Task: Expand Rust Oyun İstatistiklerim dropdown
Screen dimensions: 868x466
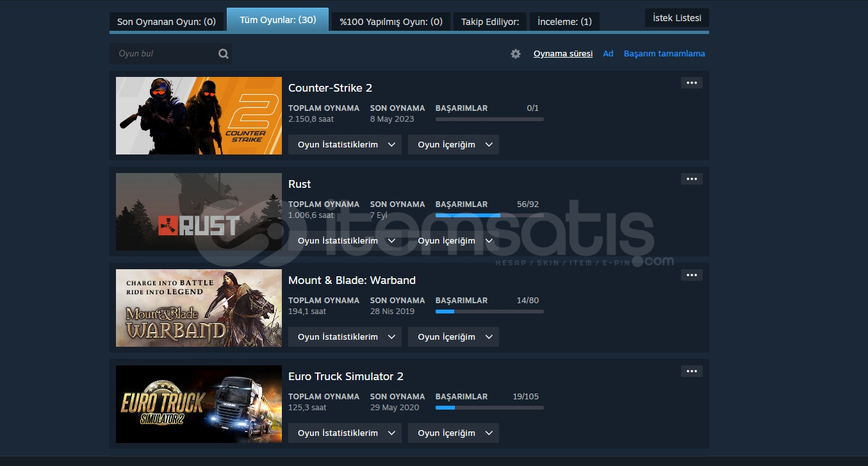Action: click(x=345, y=241)
